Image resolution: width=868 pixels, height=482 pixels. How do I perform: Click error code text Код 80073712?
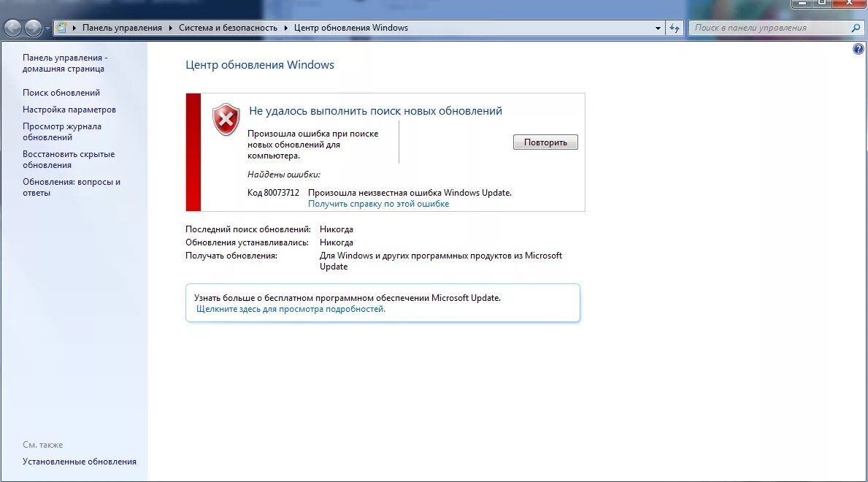pos(273,193)
